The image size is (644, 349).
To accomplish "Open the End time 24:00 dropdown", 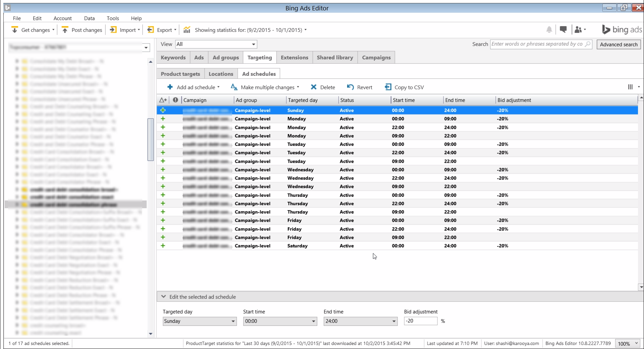I will click(361, 321).
